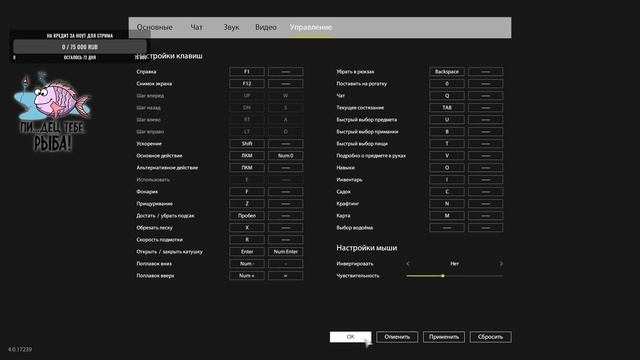
Task: Click the V binding for Подробно о предмете
Action: click(447, 156)
